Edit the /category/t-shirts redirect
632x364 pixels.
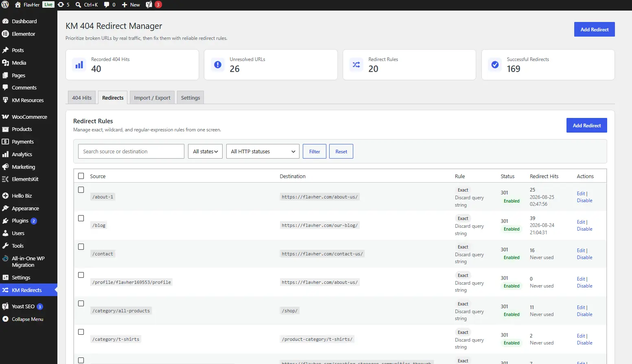pyautogui.click(x=581, y=336)
